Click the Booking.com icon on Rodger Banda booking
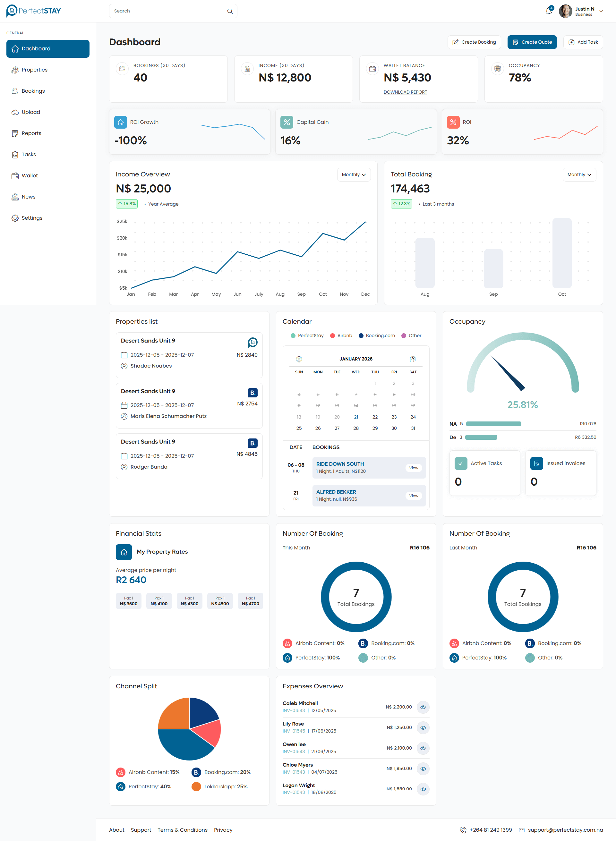 tap(252, 443)
